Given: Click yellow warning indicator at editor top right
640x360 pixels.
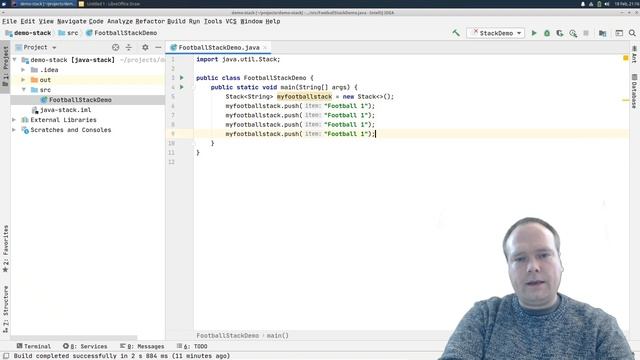Looking at the screenshot, I should 625,58.
